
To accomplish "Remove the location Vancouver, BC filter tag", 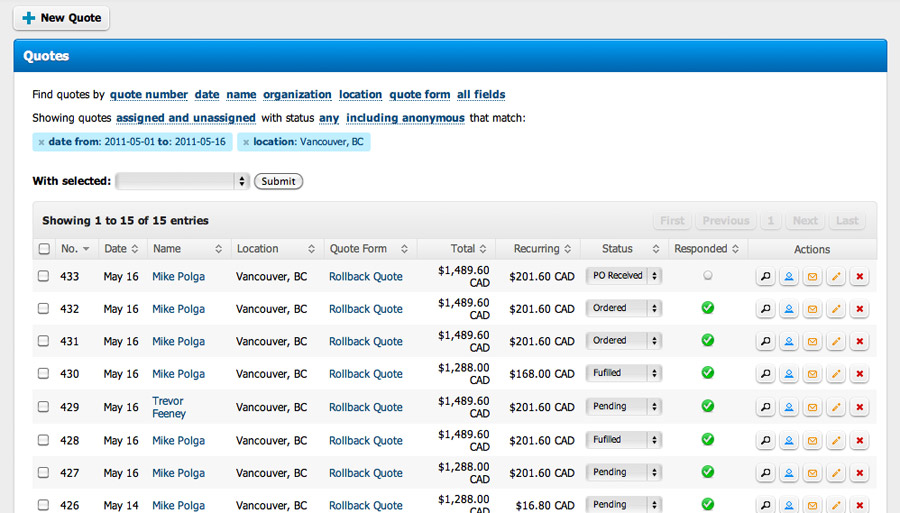I will click(246, 142).
